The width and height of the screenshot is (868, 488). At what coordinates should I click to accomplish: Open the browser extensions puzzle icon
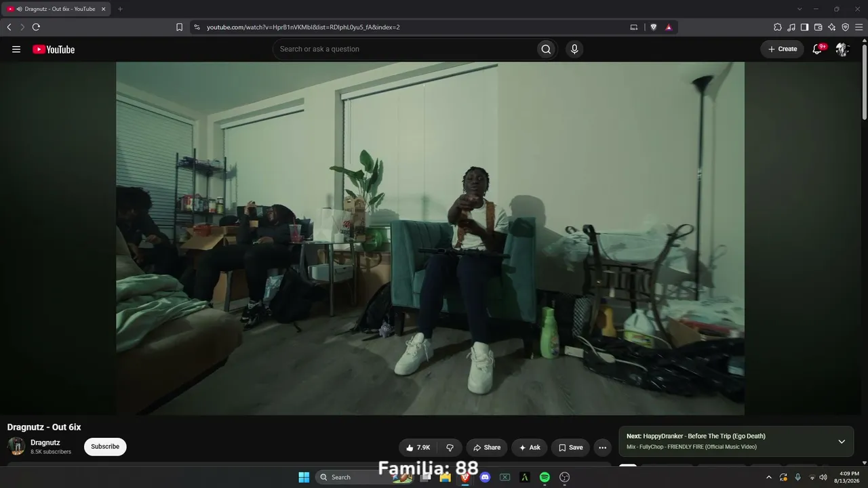(778, 27)
